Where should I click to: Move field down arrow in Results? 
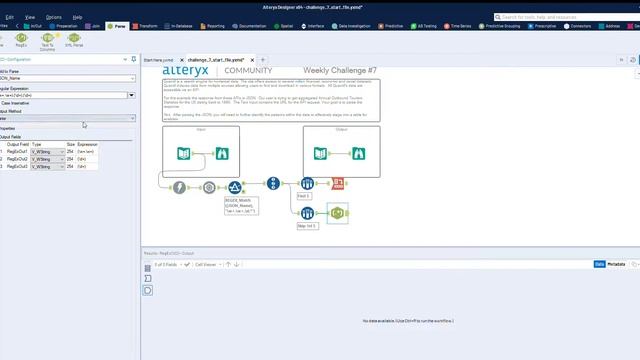tap(237, 264)
